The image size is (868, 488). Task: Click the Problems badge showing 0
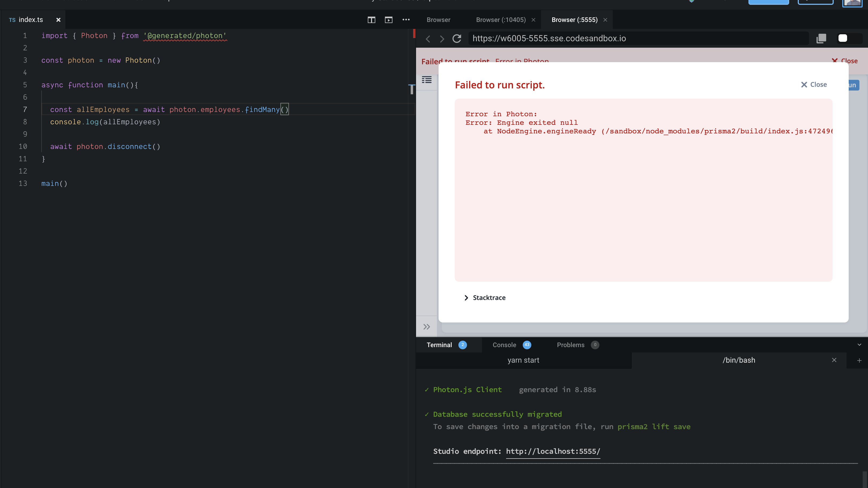(x=595, y=345)
